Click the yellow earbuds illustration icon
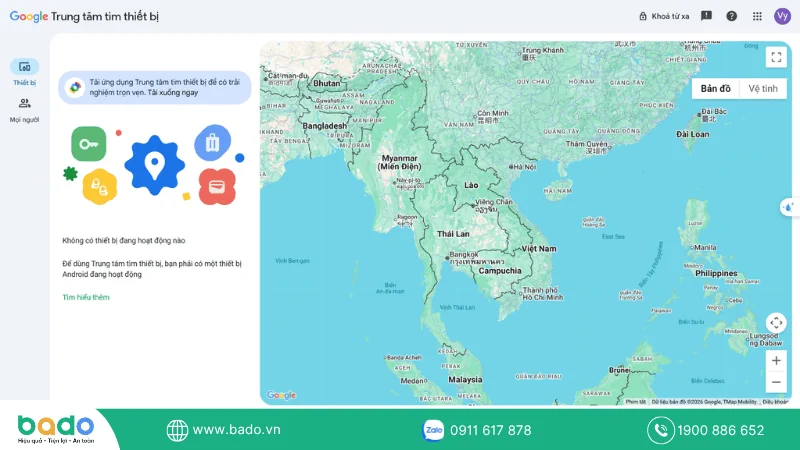800x450 pixels. pyautogui.click(x=99, y=187)
